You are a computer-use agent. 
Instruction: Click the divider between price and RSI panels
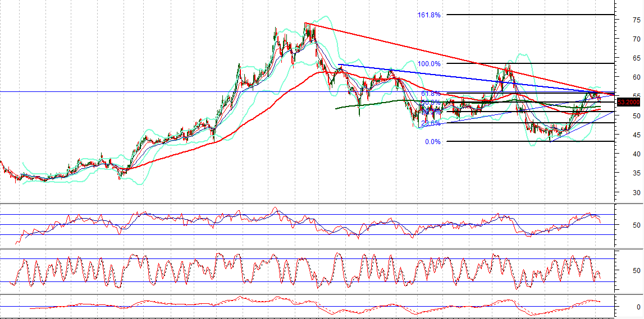307,204
